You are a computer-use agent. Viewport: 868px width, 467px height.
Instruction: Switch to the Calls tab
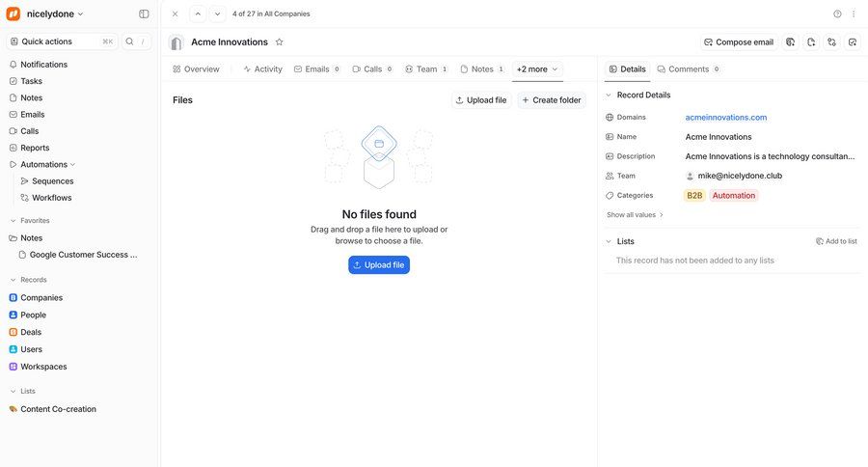[372, 69]
